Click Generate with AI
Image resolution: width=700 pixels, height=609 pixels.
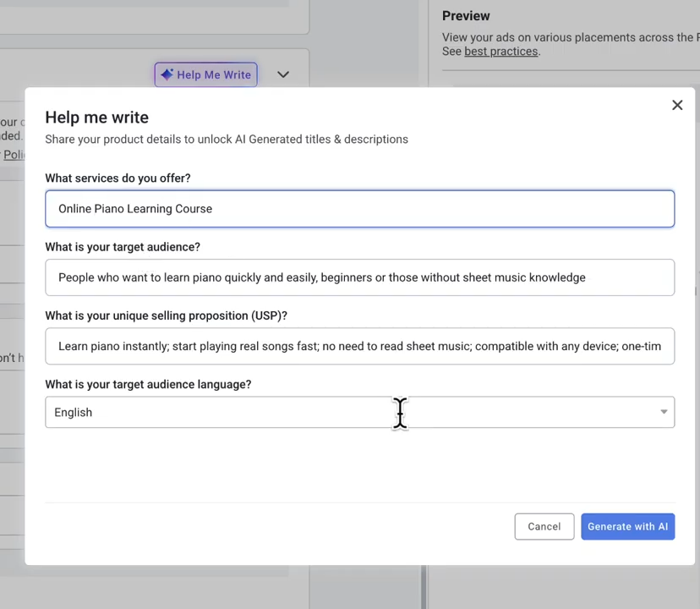[x=627, y=526]
